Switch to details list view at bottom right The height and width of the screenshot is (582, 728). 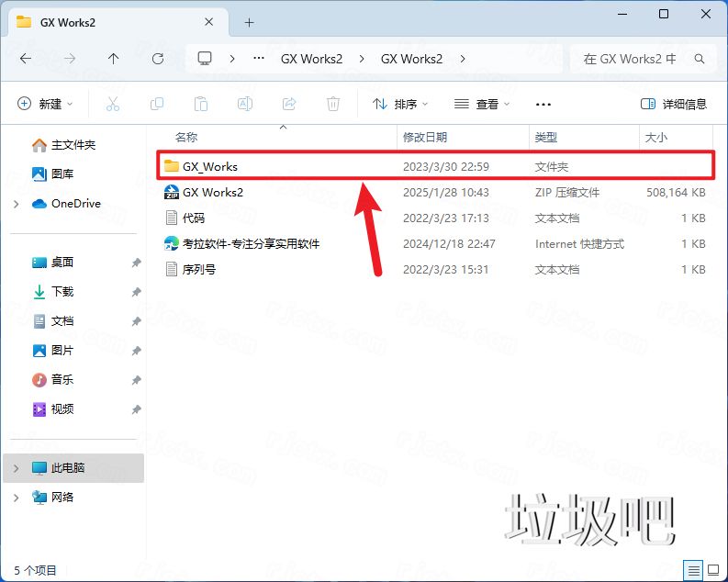click(x=694, y=570)
